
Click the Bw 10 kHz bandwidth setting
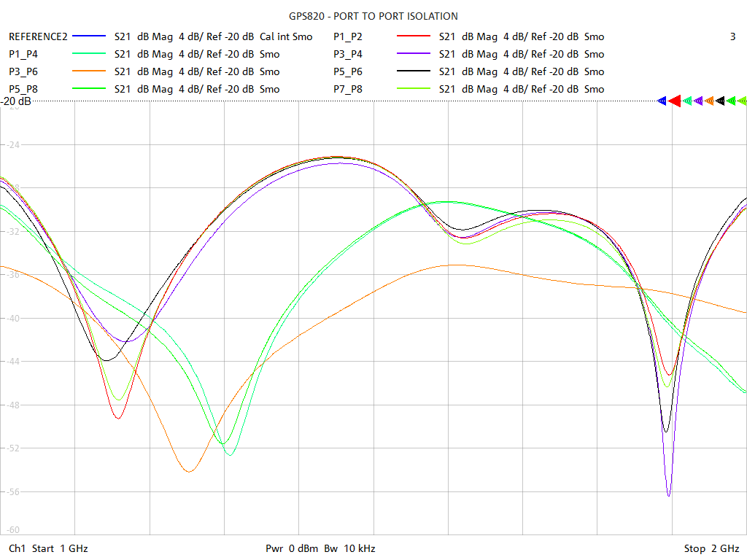click(x=350, y=548)
